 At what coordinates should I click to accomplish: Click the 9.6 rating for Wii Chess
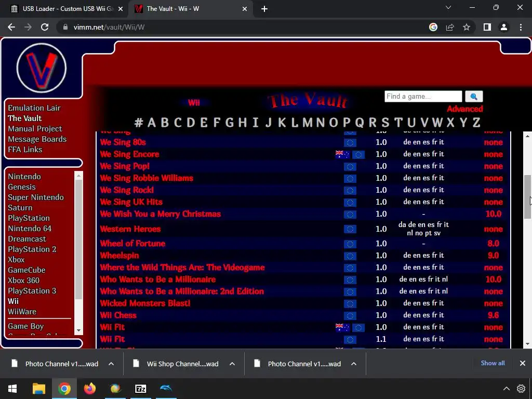(494, 315)
